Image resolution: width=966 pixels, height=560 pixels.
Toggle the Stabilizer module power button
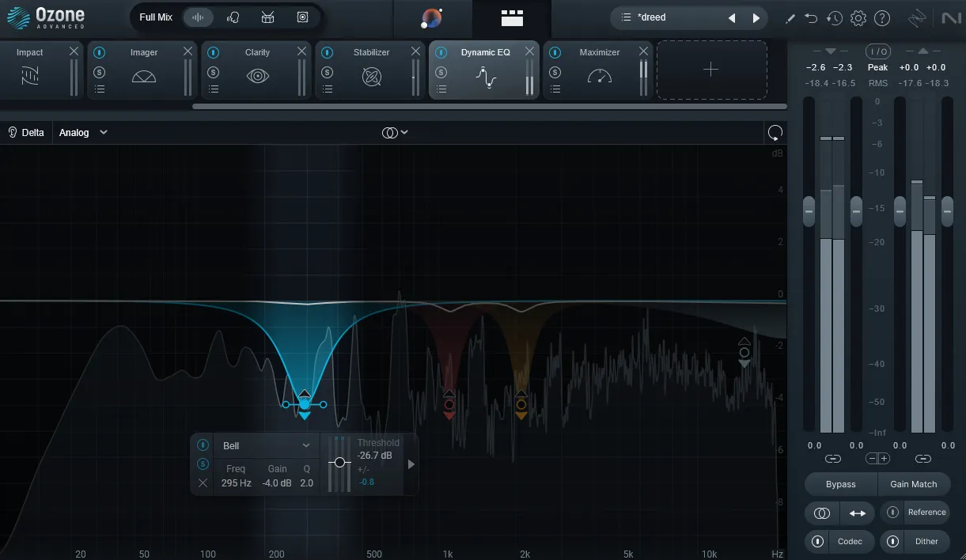328,53
